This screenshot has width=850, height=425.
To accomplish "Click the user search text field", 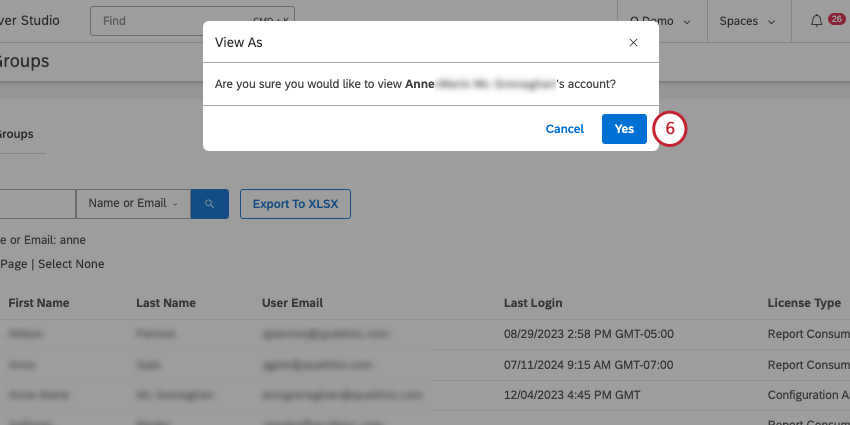I will coord(37,204).
